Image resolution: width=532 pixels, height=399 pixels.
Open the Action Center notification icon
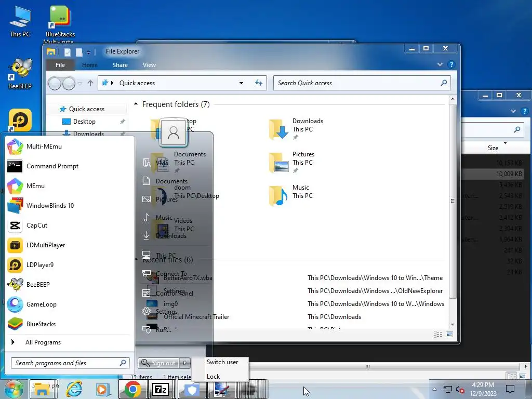pyautogui.click(x=510, y=389)
